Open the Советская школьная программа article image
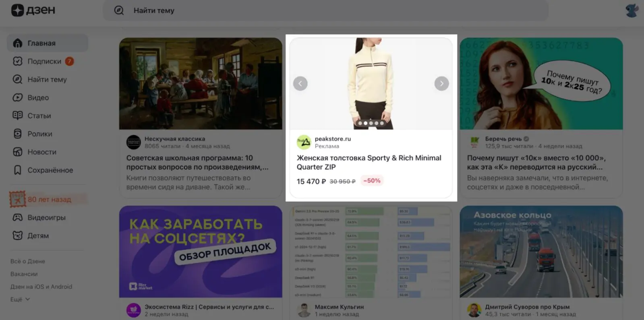The width and height of the screenshot is (644, 320). (201, 83)
